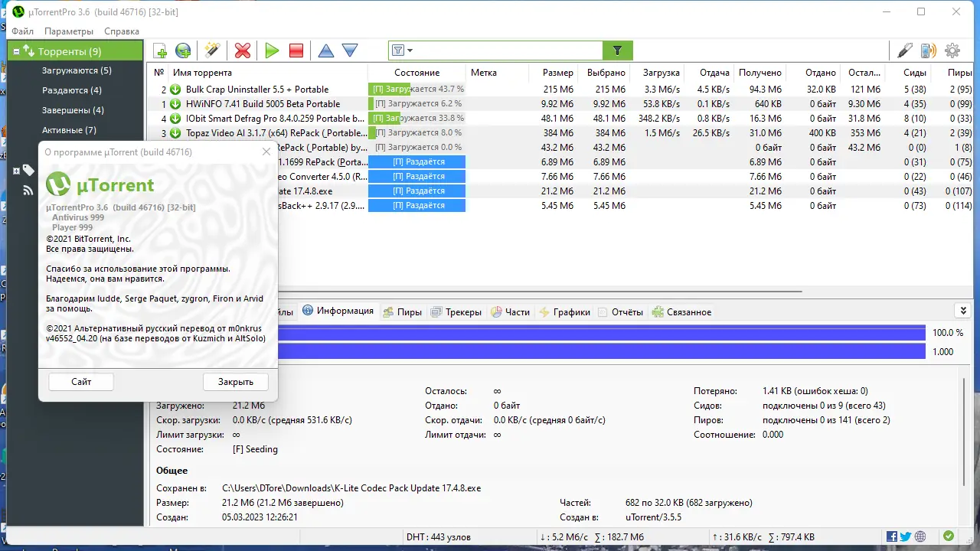The width and height of the screenshot is (980, 551).
Task: Open uTorrent preferences with the gear icon
Action: [x=952, y=50]
